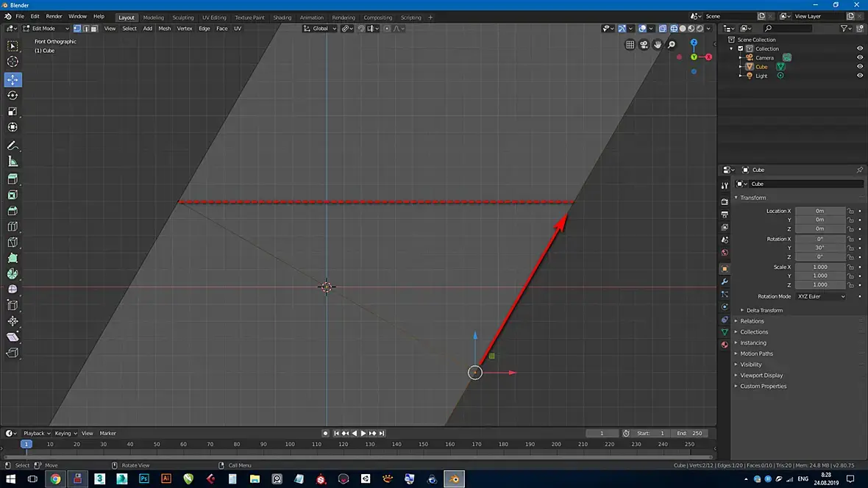Click the Rotation Y 30° field

tap(820, 248)
